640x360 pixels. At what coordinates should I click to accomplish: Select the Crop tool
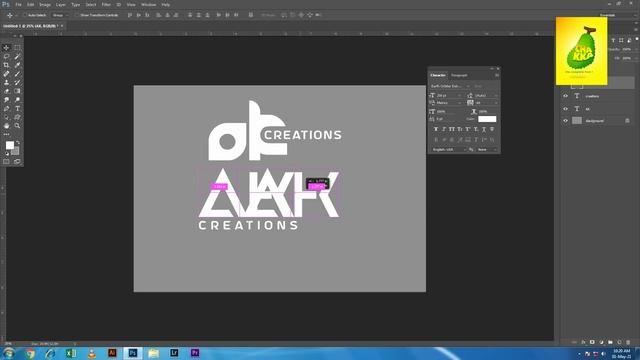[x=6, y=65]
